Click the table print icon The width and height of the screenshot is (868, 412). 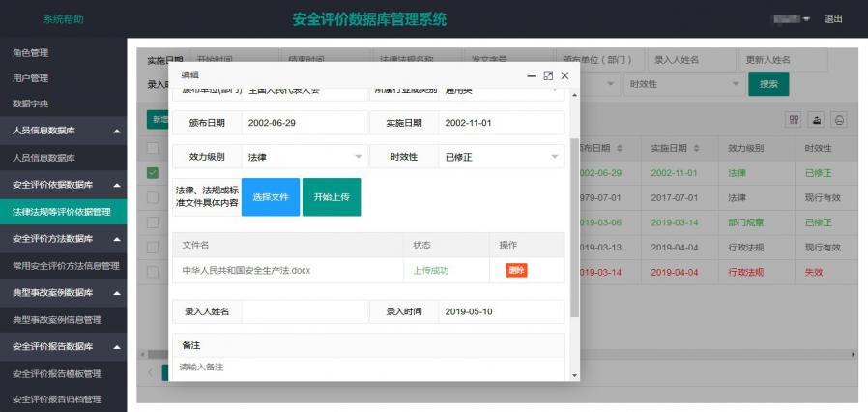click(839, 119)
